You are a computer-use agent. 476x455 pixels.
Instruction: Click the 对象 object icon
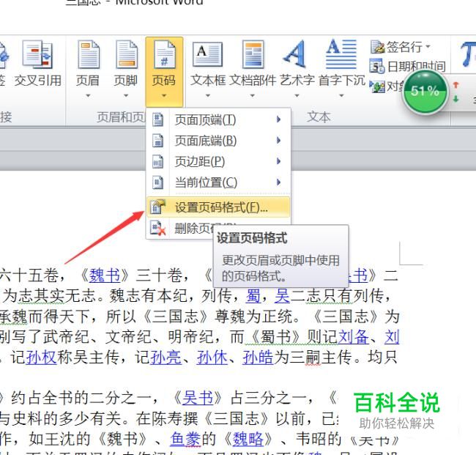click(377, 86)
